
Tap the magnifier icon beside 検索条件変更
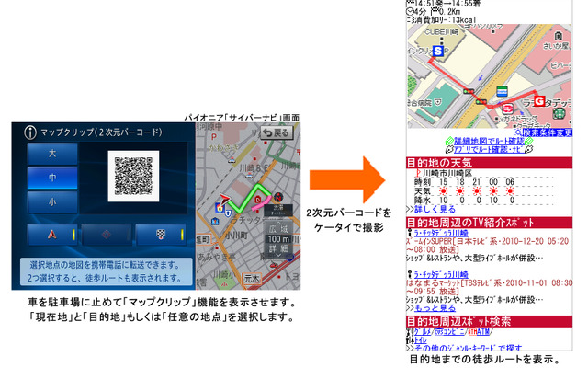point(518,132)
